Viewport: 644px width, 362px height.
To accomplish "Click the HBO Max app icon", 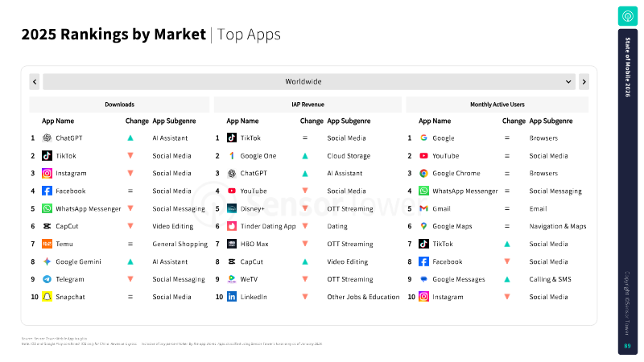I will [232, 244].
